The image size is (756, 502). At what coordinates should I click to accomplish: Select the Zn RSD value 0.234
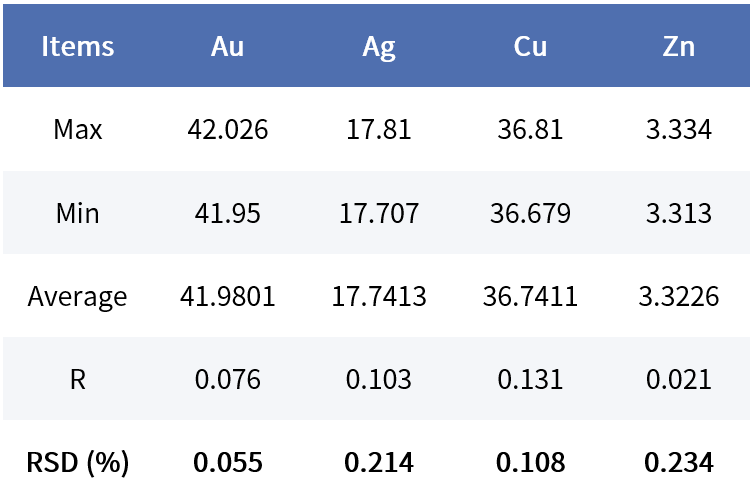[x=679, y=463]
